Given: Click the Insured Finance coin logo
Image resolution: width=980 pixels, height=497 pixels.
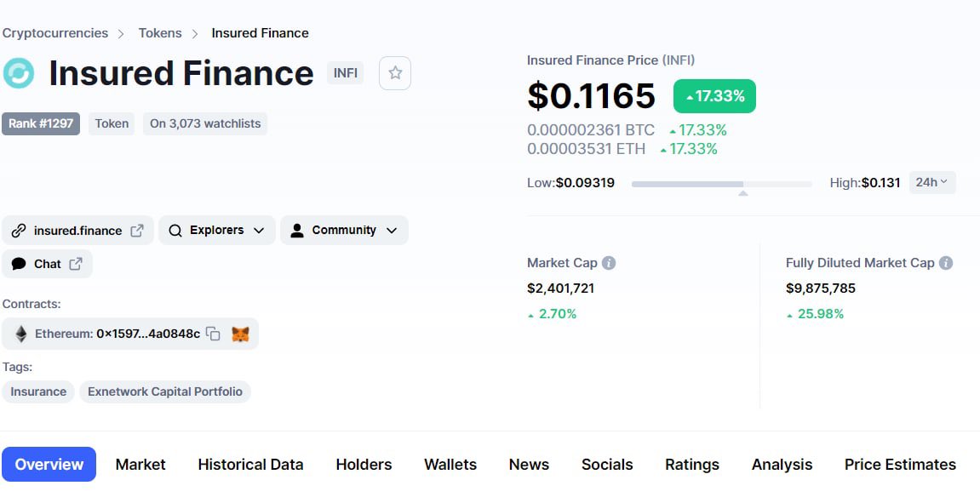Looking at the screenshot, I should (18, 73).
